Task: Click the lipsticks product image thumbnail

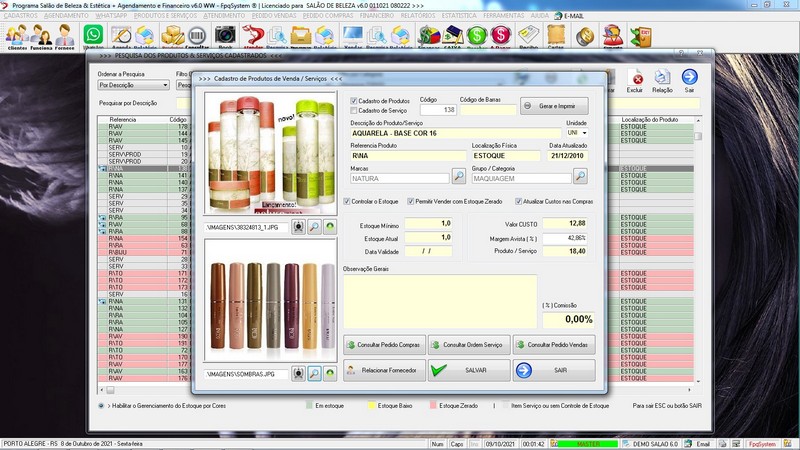Action: point(270,300)
